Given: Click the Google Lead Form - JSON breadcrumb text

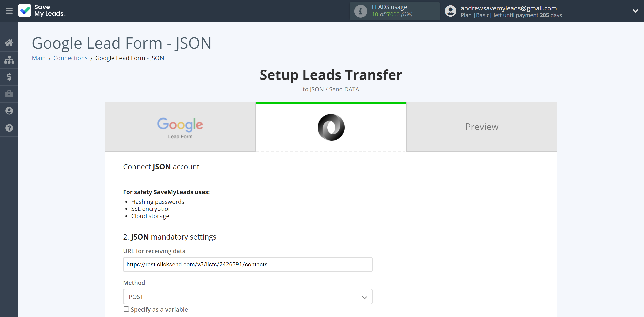Looking at the screenshot, I should coord(130,58).
